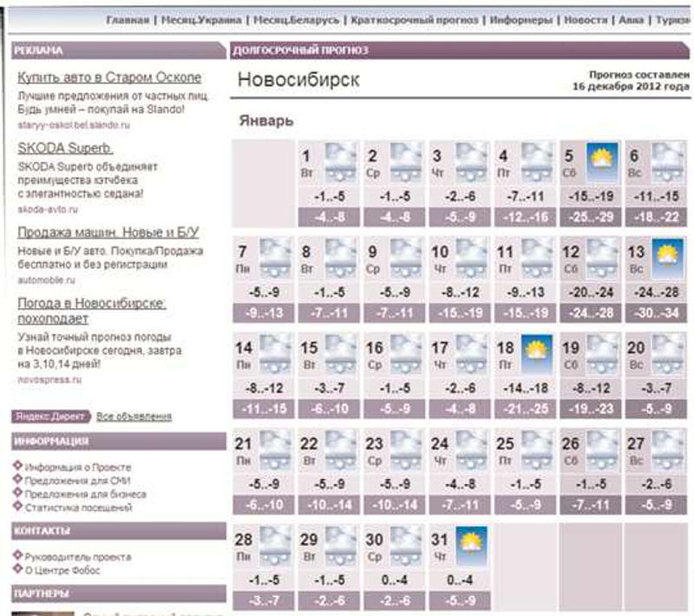
Task: Select the snowy icon for January 10
Action: click(x=470, y=254)
